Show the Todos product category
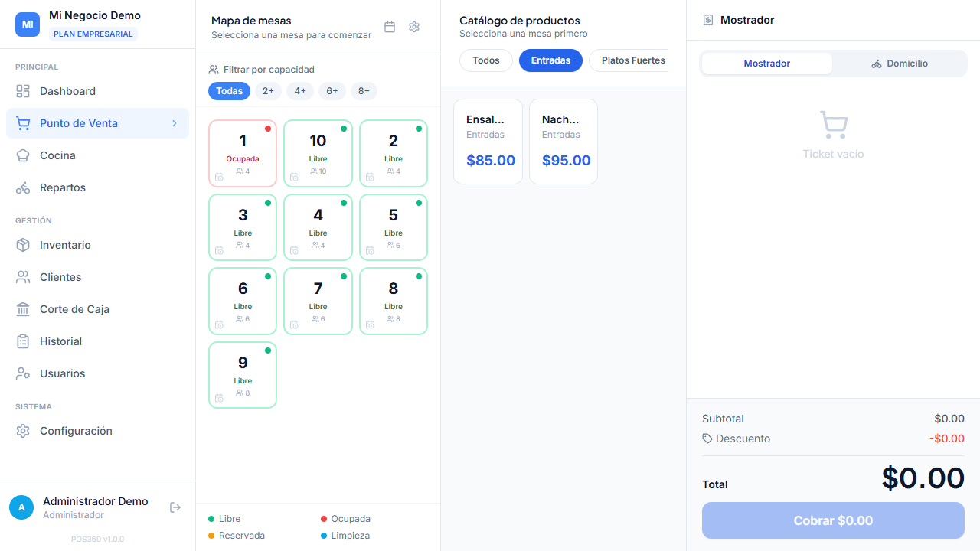Viewport: 980px width, 551px height. (486, 60)
